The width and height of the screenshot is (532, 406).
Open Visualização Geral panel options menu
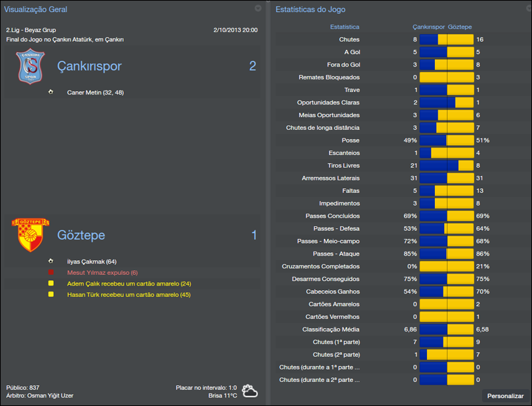[258, 9]
